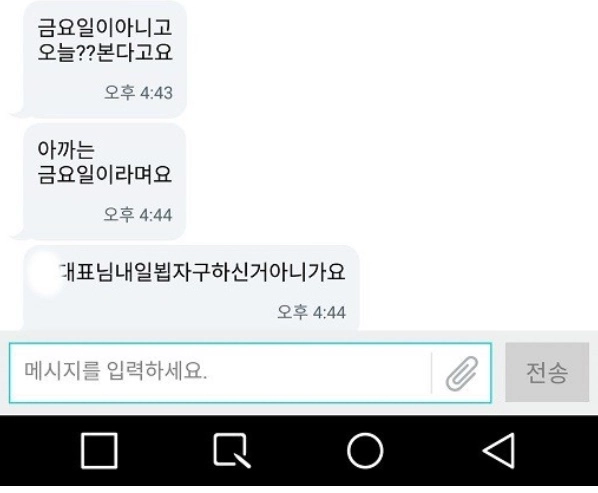
Task: Tap the square-with-slash navigation bar icon
Action: pyautogui.click(x=231, y=450)
